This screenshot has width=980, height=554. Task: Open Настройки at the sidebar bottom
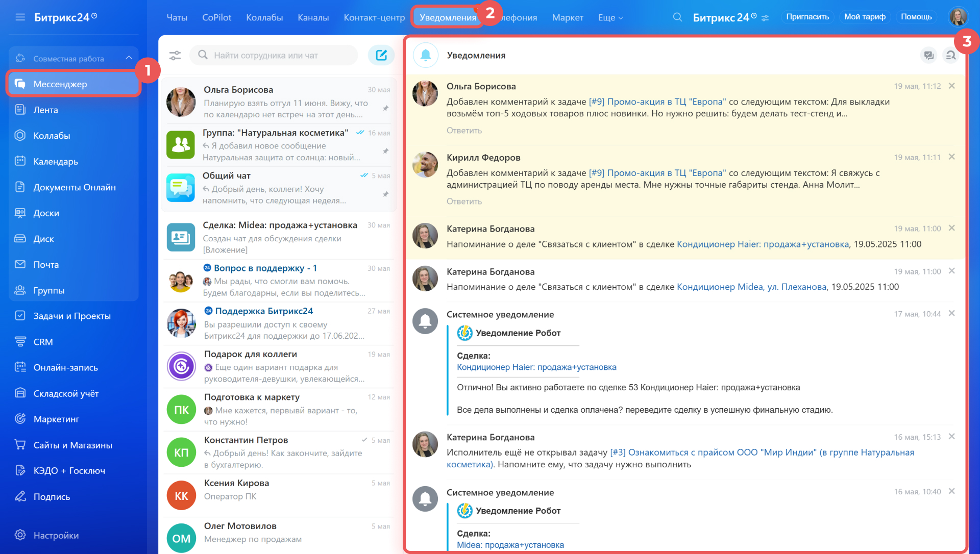point(73,535)
